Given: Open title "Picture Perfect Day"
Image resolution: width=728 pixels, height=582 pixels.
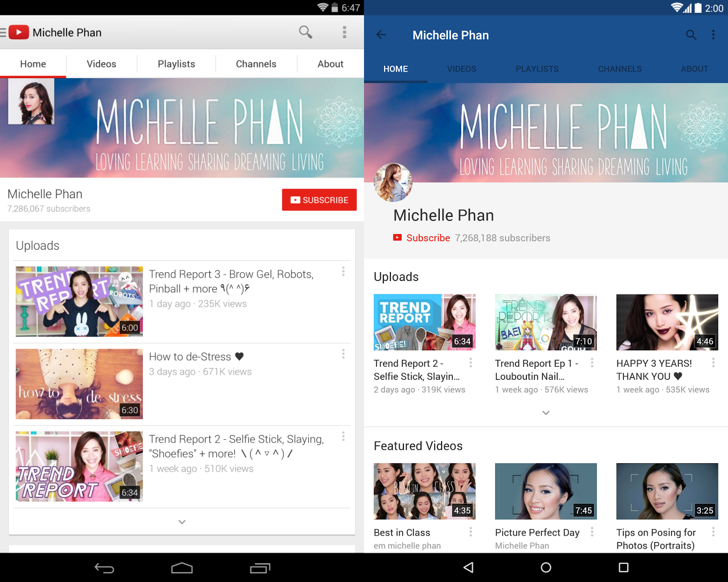Looking at the screenshot, I should pyautogui.click(x=537, y=533).
